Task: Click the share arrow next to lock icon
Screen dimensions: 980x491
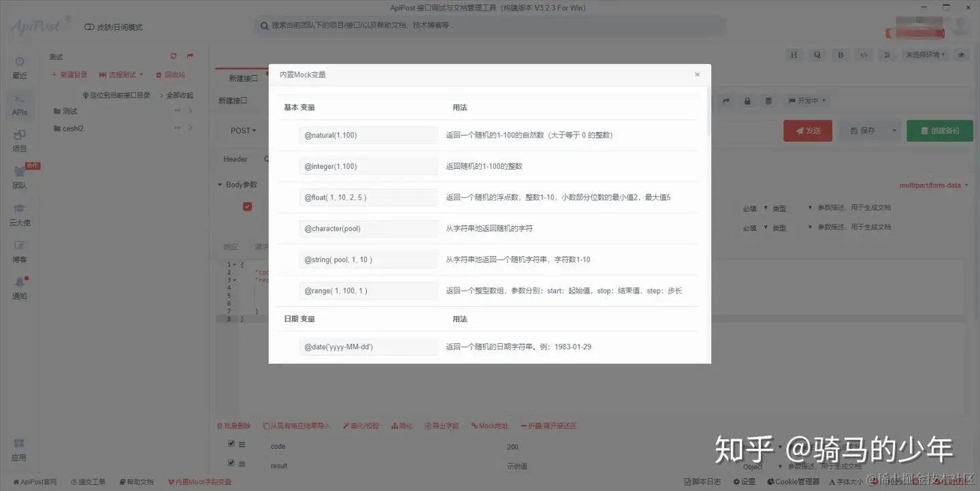Action: coord(726,101)
